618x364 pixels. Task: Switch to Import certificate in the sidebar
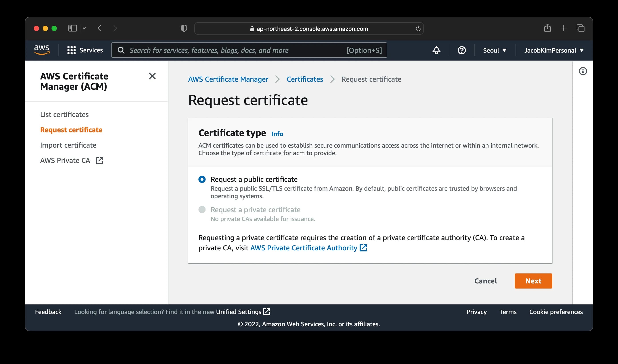68,145
